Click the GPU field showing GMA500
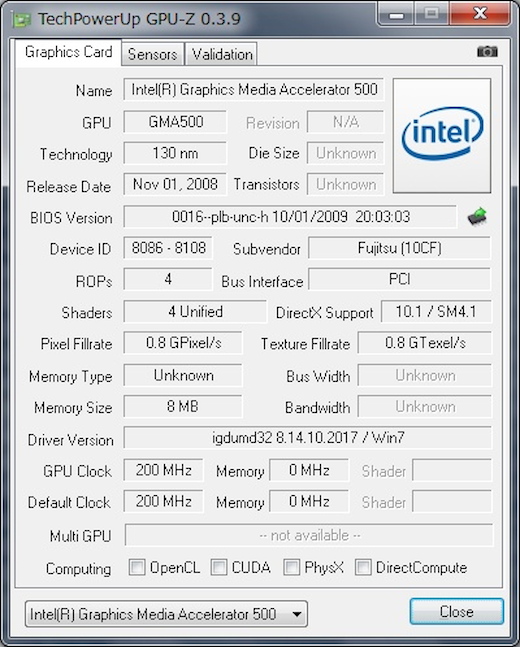Viewport: 520px width, 647px height. (175, 122)
